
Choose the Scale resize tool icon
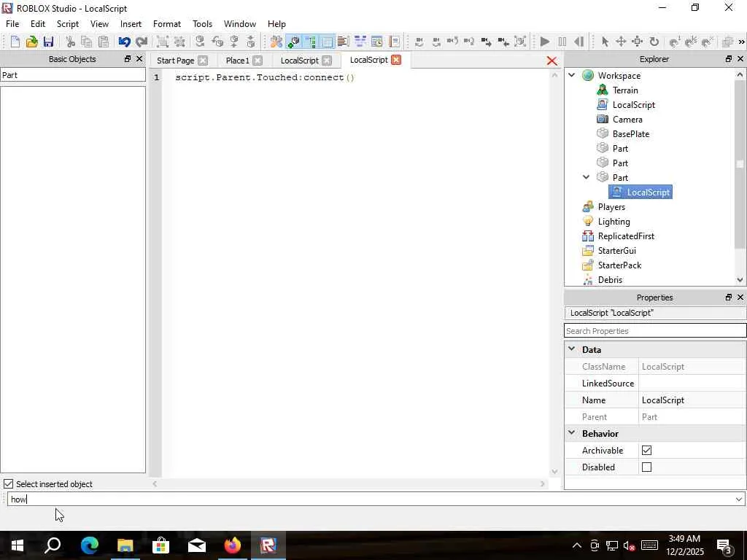(638, 42)
